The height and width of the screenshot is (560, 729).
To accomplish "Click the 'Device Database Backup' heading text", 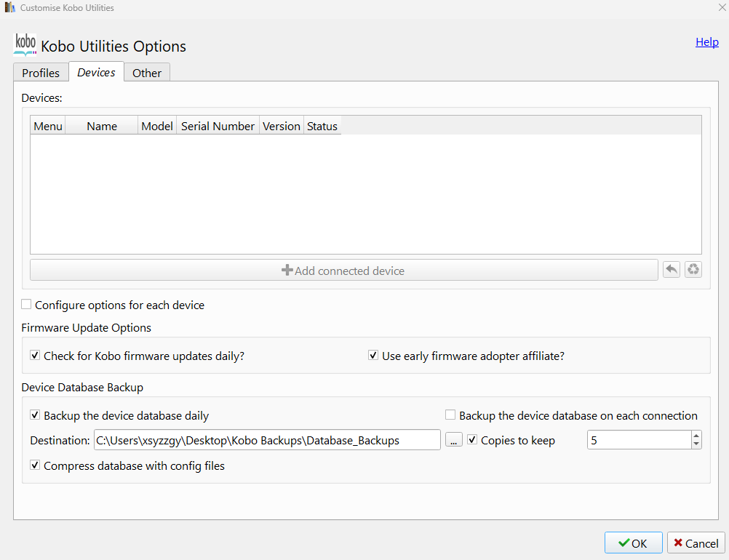I will (82, 387).
